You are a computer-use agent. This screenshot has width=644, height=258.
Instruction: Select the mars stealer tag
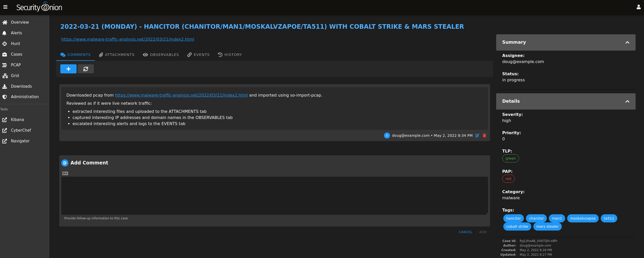548,226
